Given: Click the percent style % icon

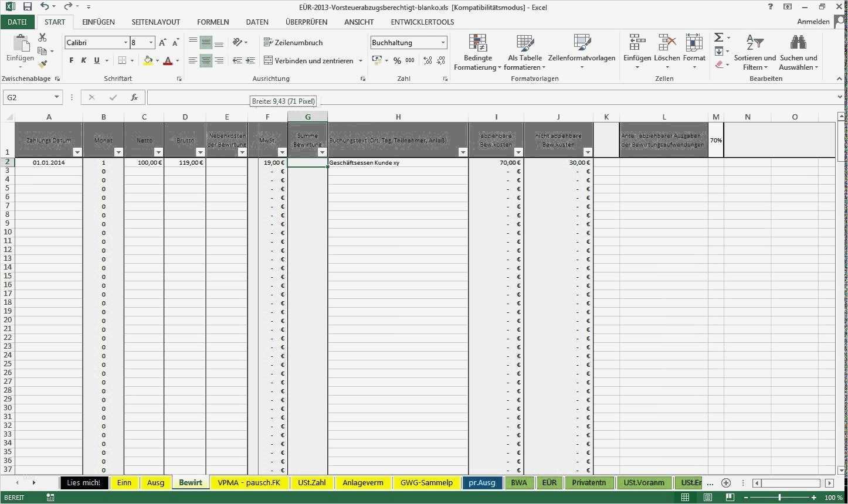Looking at the screenshot, I should point(397,60).
